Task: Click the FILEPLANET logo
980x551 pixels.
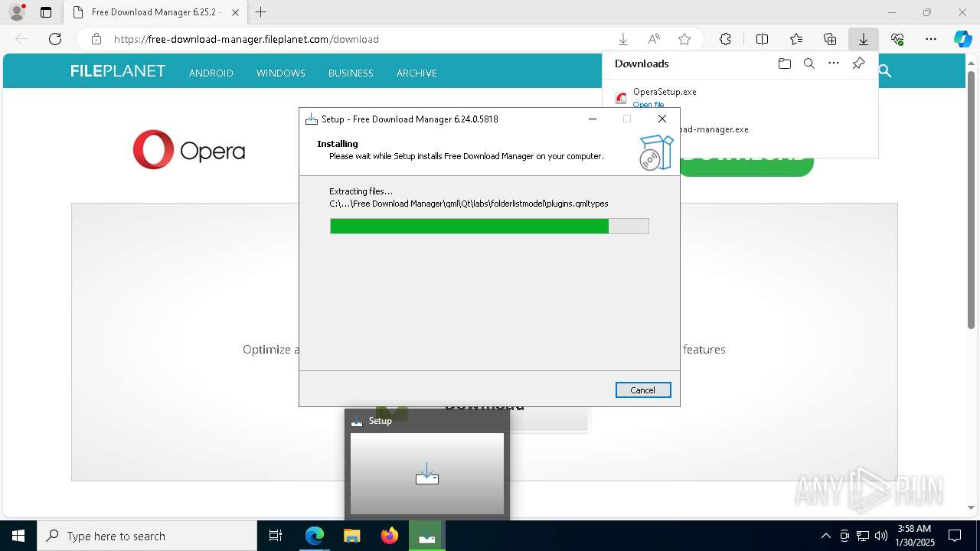Action: 118,71
